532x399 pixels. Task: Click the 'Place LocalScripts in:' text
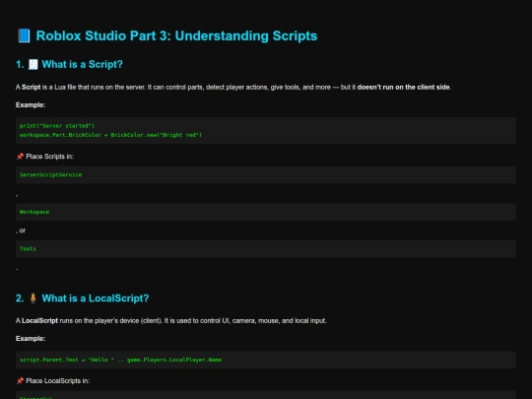(58, 380)
